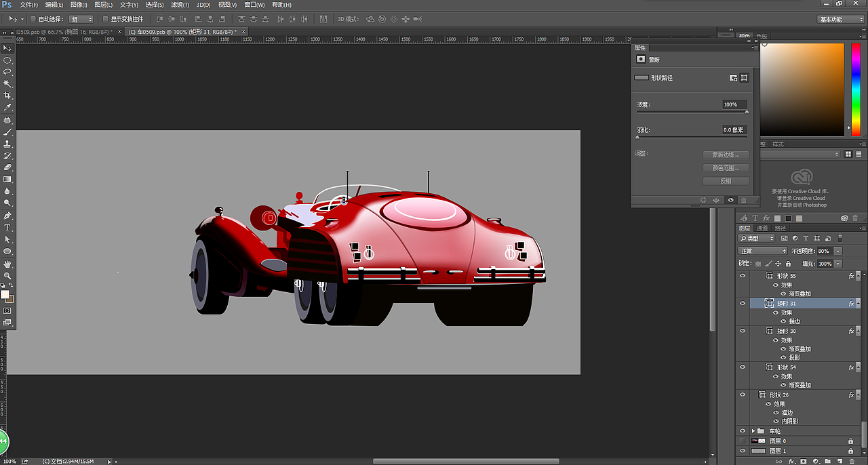Select the Horizontal Type tool

7,228
